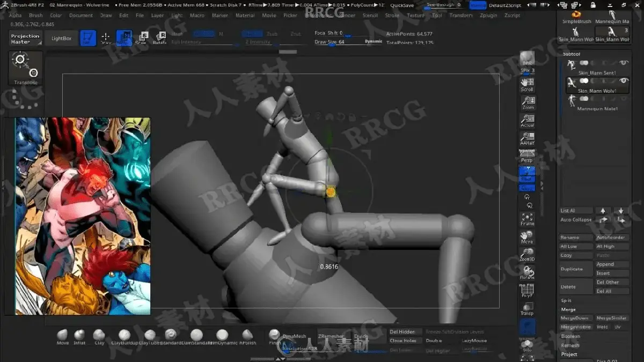Click the Append button

[612, 264]
